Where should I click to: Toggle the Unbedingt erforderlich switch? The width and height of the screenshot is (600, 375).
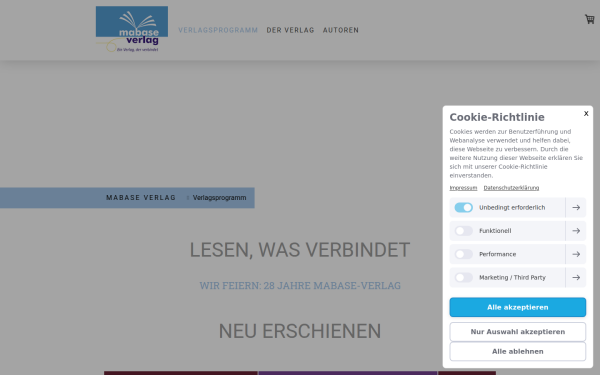coord(463,207)
